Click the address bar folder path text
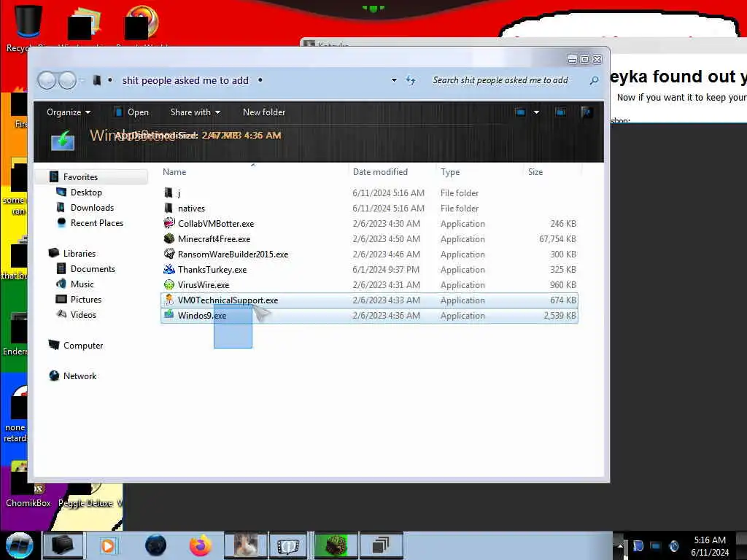This screenshot has width=747, height=560. tap(185, 80)
